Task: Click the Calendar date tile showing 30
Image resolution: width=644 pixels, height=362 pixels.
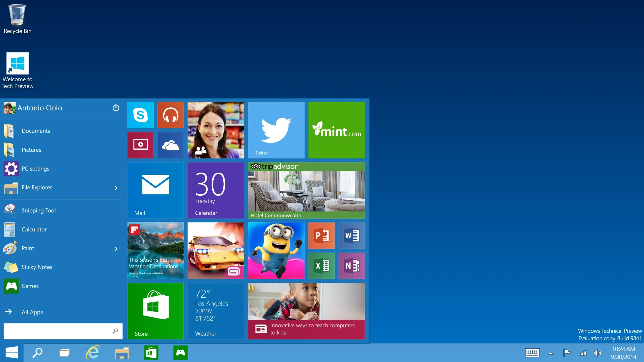Action: [x=216, y=190]
